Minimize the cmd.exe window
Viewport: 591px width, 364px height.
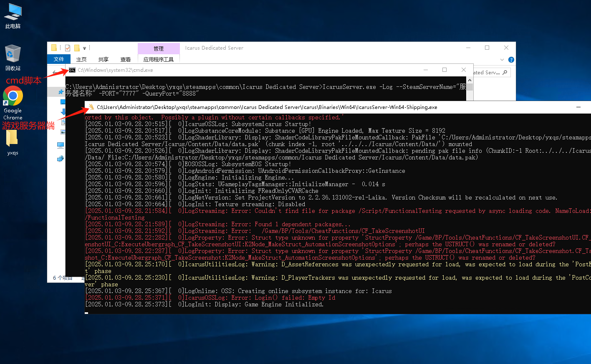coord(426,70)
